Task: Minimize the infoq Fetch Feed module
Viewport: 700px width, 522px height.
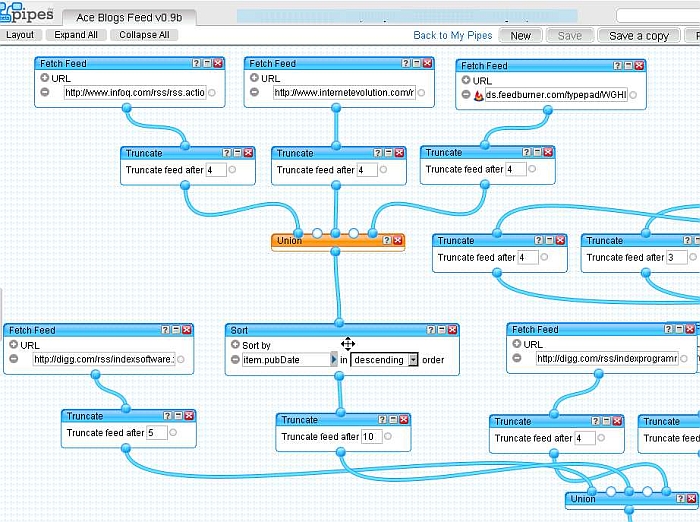Action: [207, 63]
